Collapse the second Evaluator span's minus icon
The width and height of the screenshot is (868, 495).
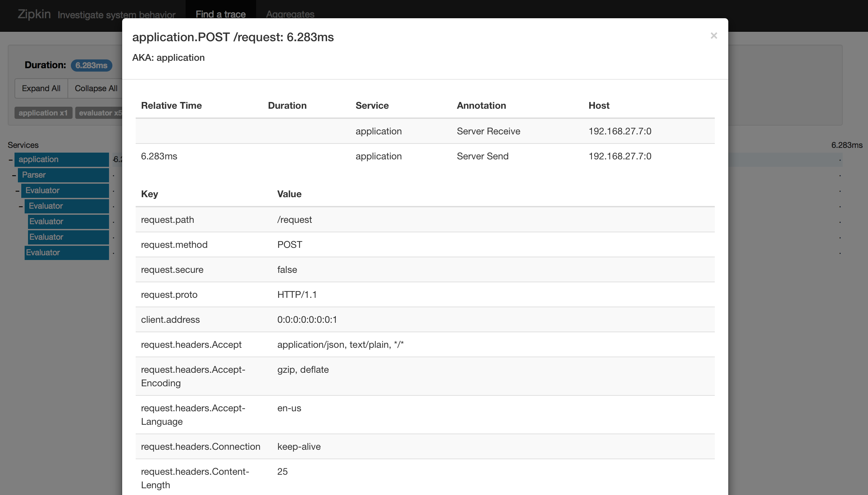coord(21,206)
